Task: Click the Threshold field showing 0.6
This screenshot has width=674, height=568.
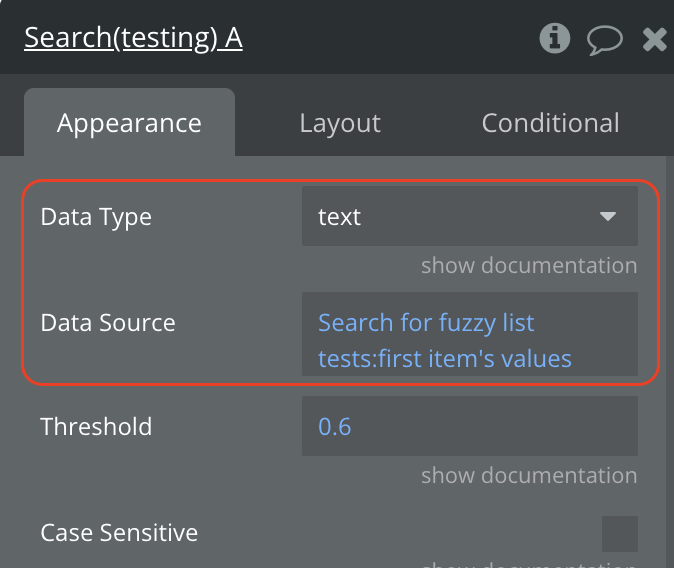Action: pos(469,426)
